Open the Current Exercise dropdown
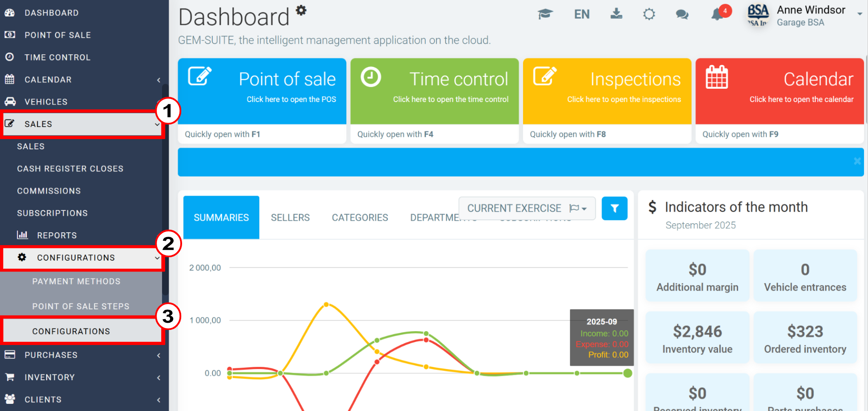The height and width of the screenshot is (411, 868). 527,208
